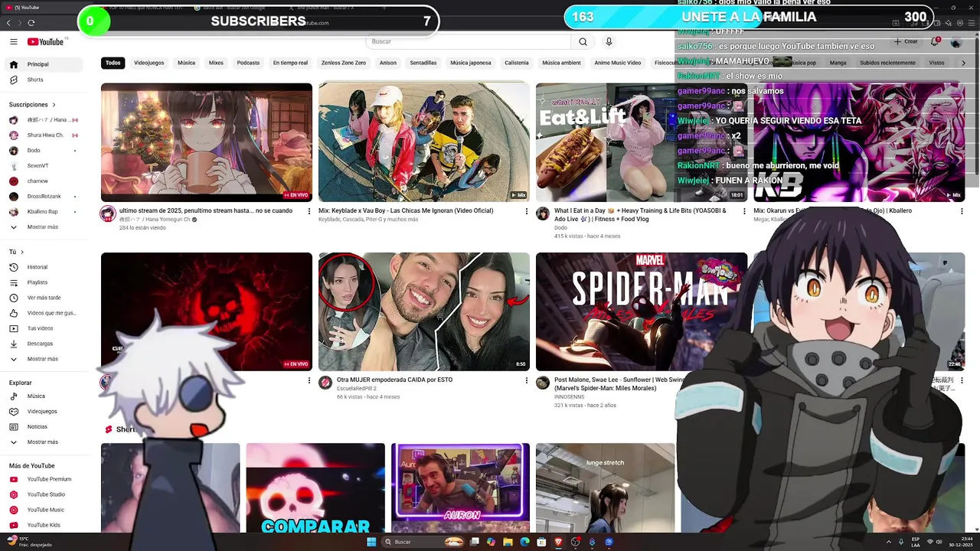Open YouTube Kids
This screenshot has width=980, height=551.
43,525
